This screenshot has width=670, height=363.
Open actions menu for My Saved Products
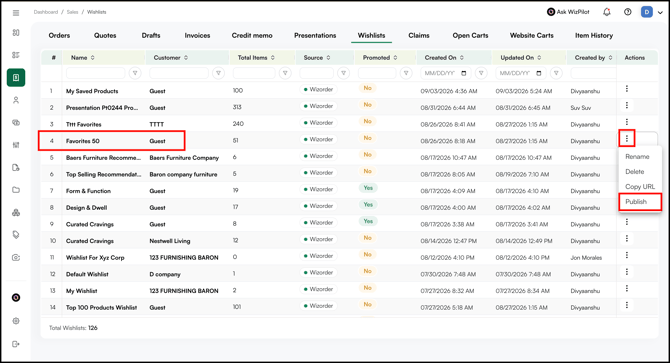point(626,89)
